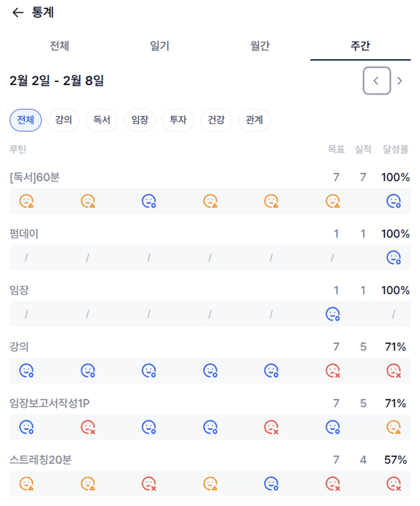Click the blue smiley in 스트레칭20분 row
The height and width of the screenshot is (506, 420).
(271, 484)
